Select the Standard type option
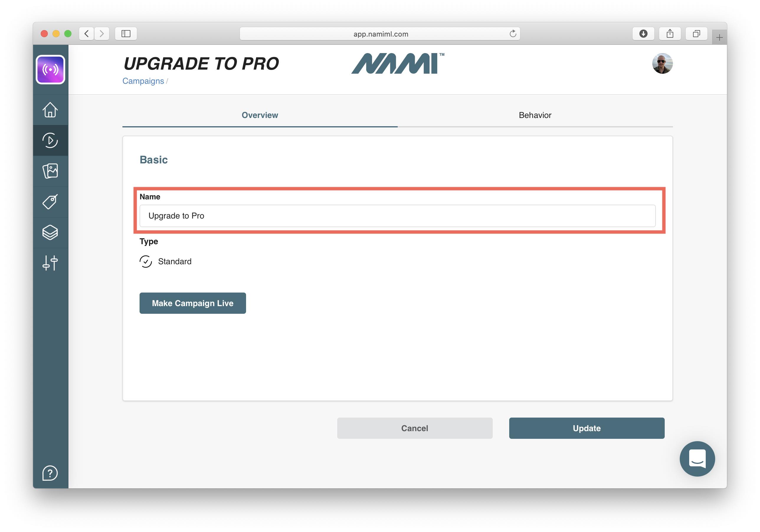The width and height of the screenshot is (760, 532). tap(146, 261)
